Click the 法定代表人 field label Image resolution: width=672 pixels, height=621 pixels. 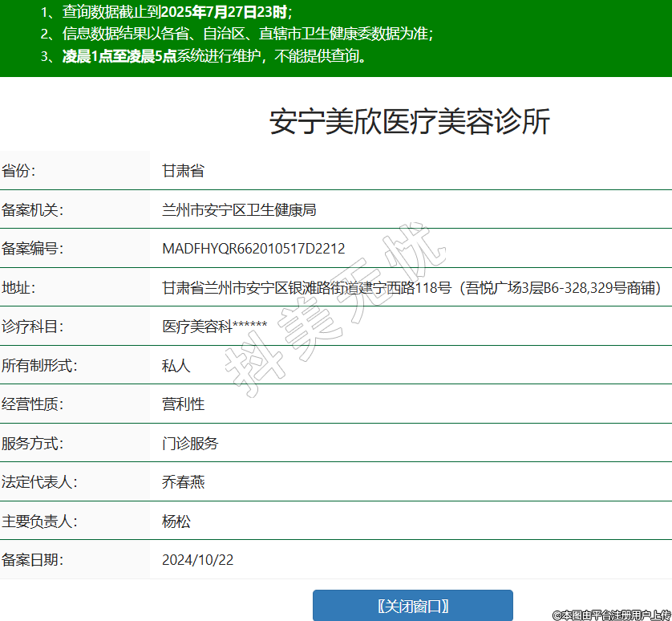39,482
